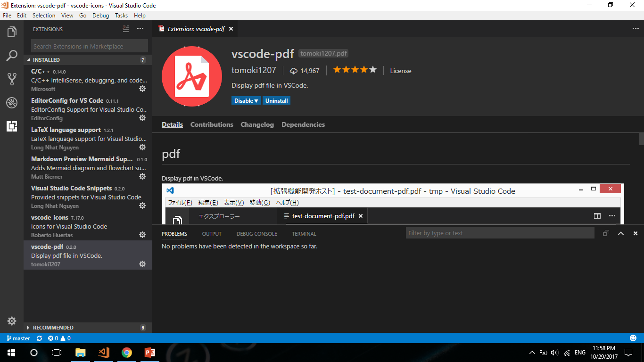Open the Manage gear in the lower left
The width and height of the screenshot is (644, 362).
[x=12, y=321]
